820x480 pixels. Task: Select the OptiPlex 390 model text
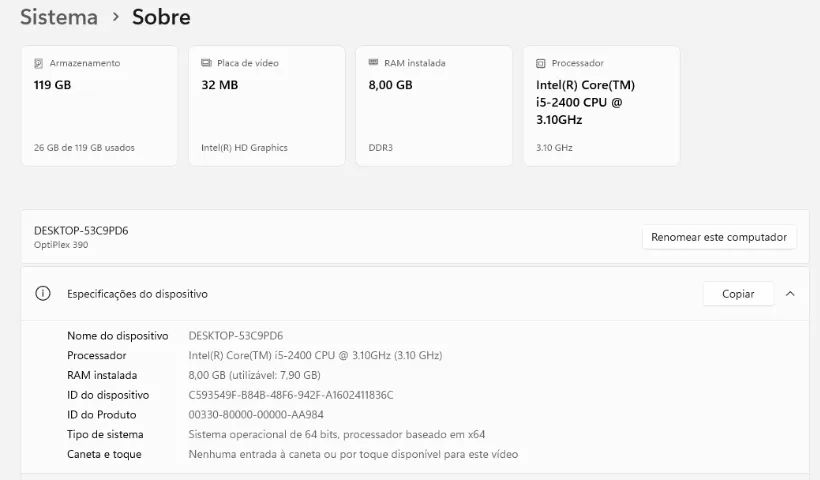(61, 245)
